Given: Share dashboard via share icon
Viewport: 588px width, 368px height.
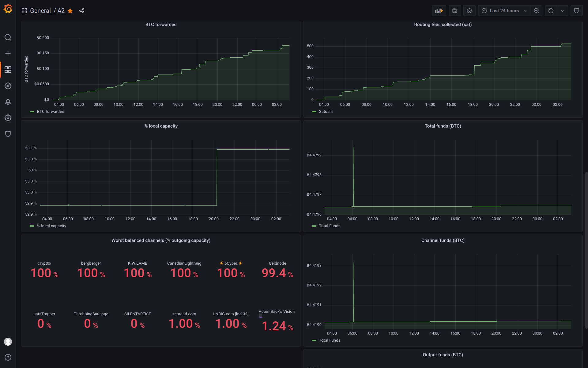Looking at the screenshot, I should pyautogui.click(x=82, y=11).
